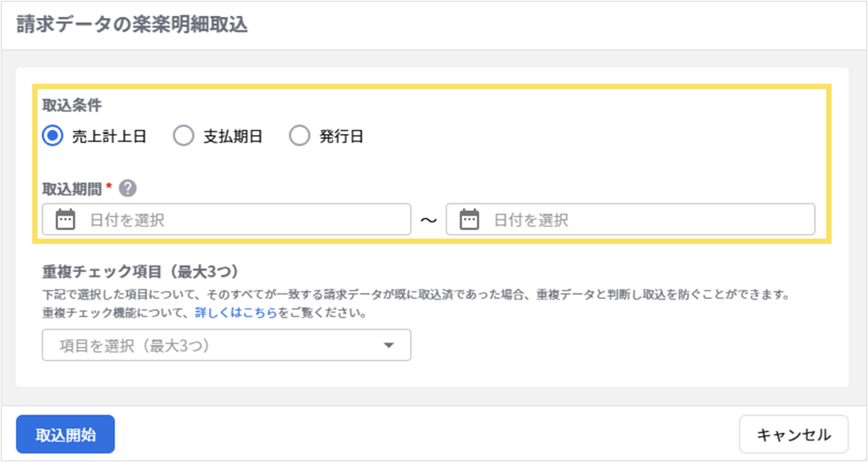Click the 請求データの楽楽明細取込 dialog title
This screenshot has height=462, width=868.
click(x=131, y=25)
